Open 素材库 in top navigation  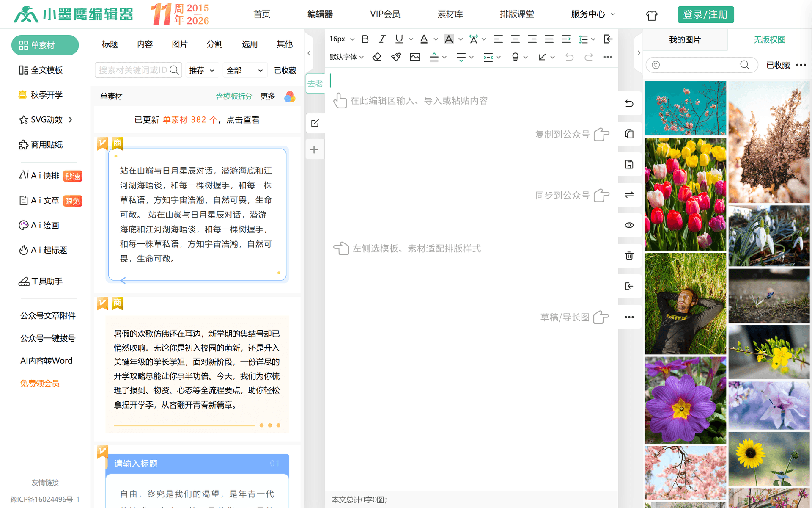click(x=450, y=14)
